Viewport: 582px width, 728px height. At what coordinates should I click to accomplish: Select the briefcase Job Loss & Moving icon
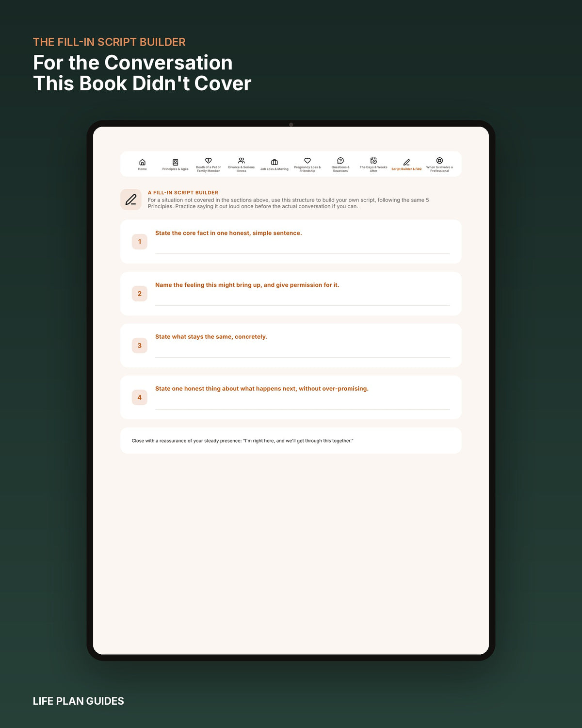[274, 162]
